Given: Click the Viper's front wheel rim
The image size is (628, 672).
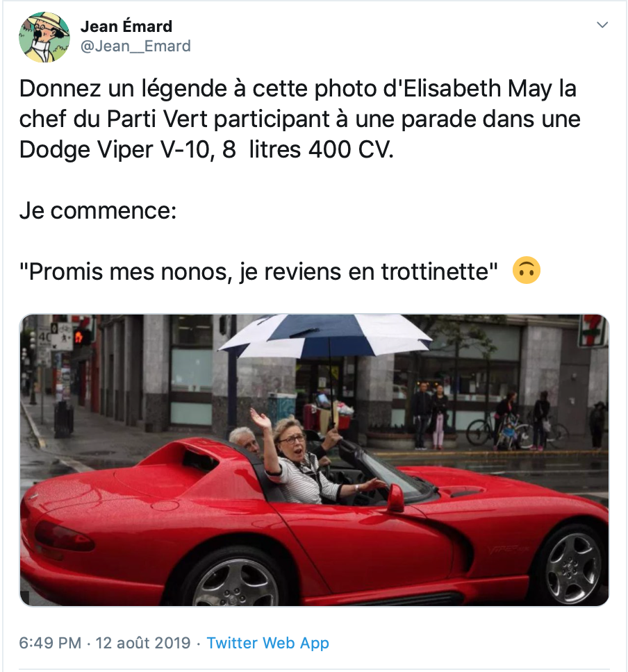Looking at the screenshot, I should point(573,566).
